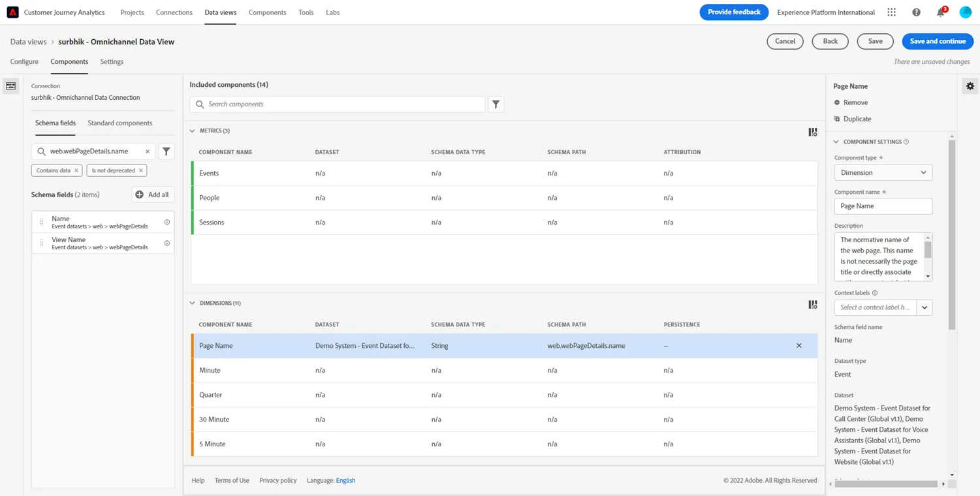Show info for View Name schema field

167,243
